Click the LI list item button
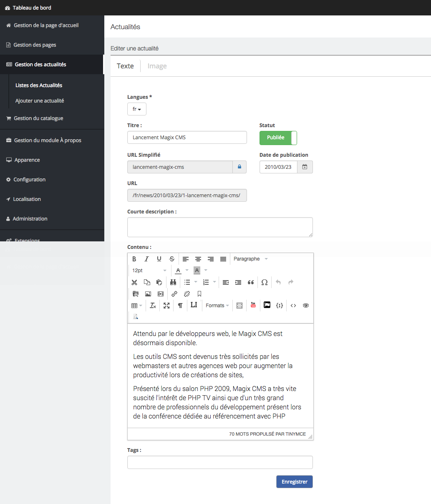The image size is (431, 504). [x=194, y=305]
